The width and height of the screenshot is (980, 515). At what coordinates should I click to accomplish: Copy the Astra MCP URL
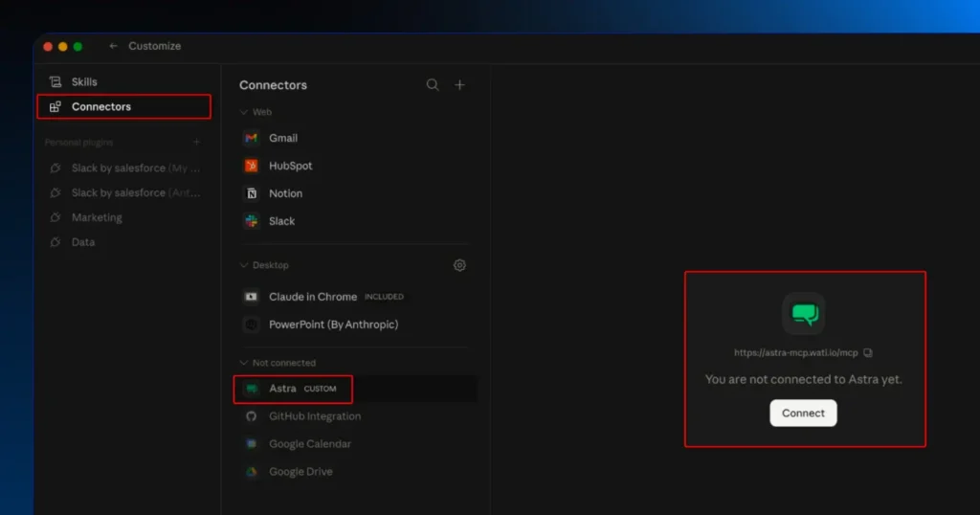tap(868, 353)
